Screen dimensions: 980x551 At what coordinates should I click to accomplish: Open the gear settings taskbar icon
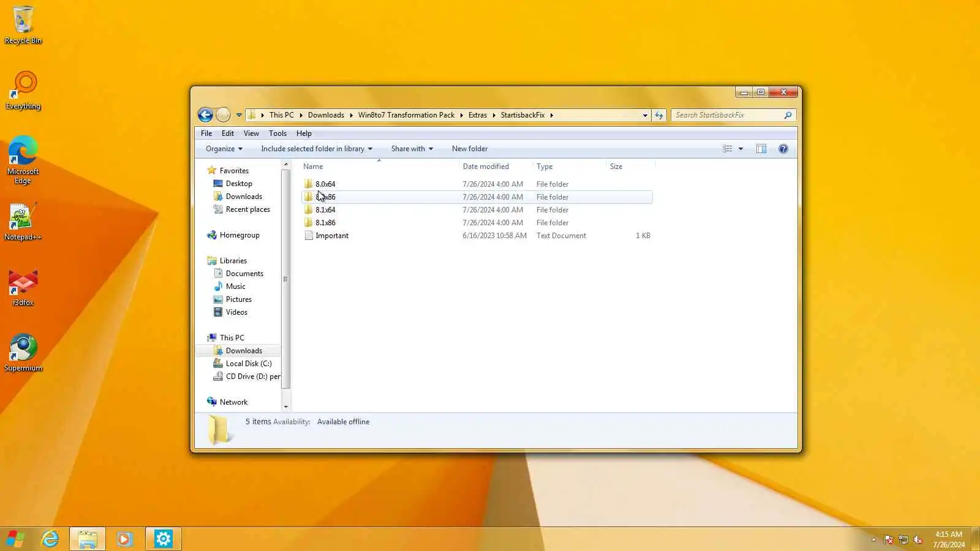[x=163, y=539]
